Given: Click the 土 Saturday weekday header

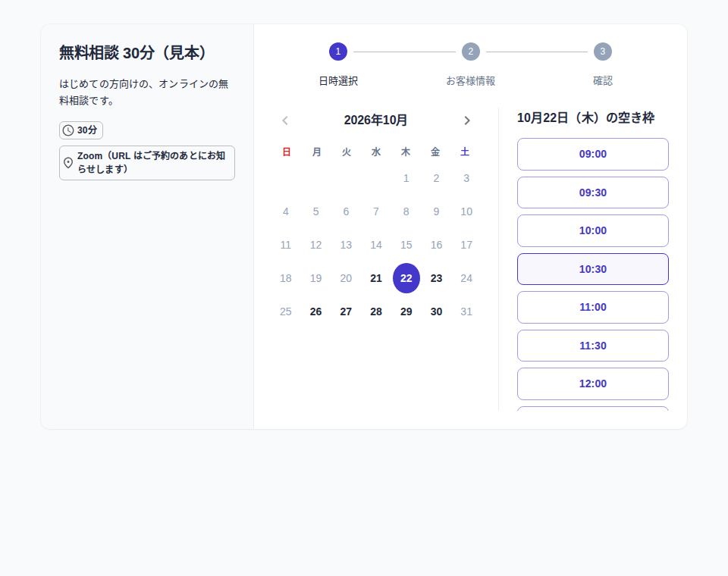Looking at the screenshot, I should click(x=465, y=152).
